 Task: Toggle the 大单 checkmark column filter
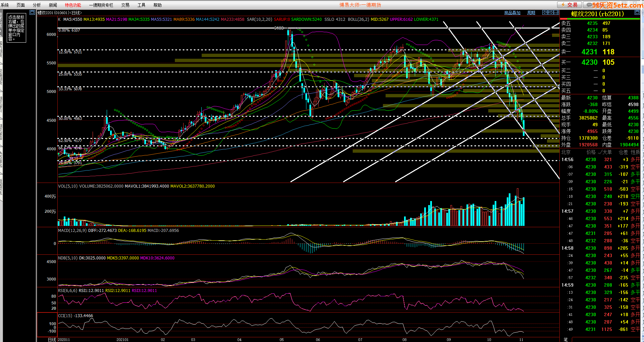point(605,152)
